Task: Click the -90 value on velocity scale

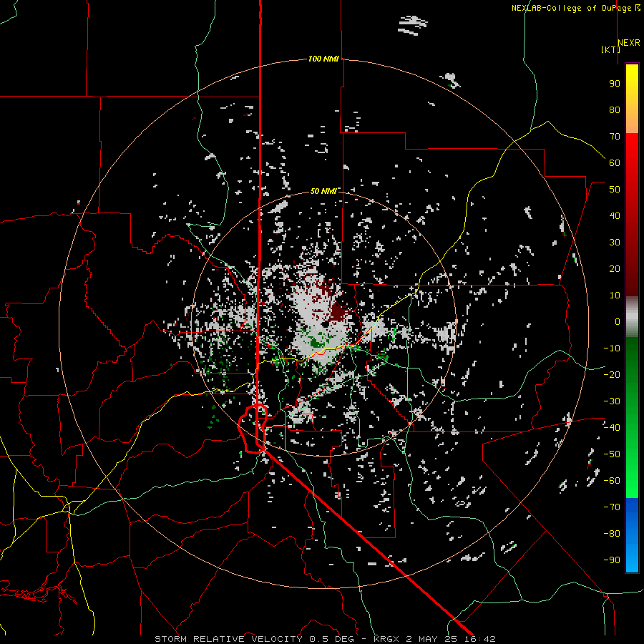Action: click(x=612, y=560)
